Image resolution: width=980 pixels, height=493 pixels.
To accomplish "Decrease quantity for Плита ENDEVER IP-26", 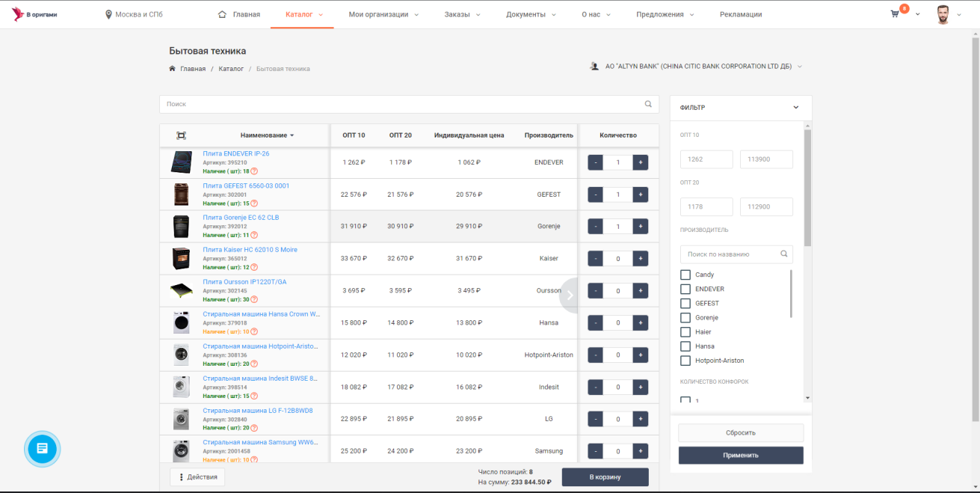I will pyautogui.click(x=595, y=162).
